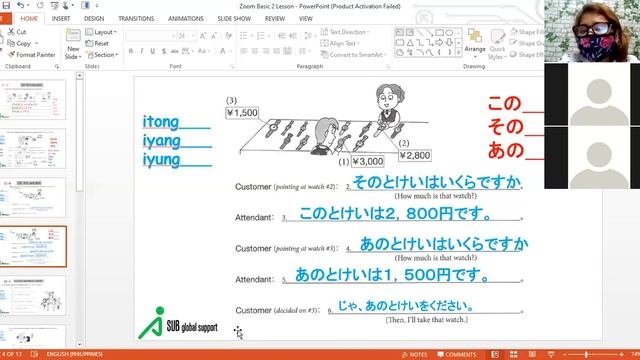Select the Oval shape in gallery
Screen dimensions: 640x360
point(449,32)
